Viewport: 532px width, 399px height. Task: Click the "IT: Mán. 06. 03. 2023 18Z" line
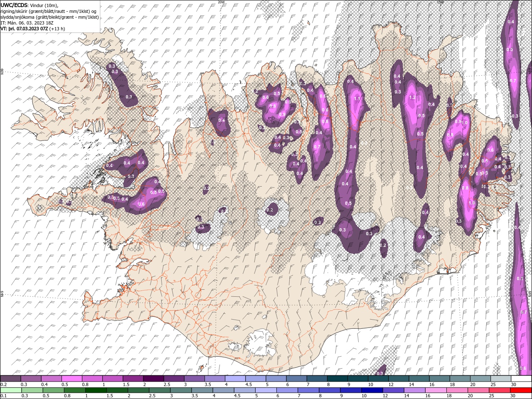[x=28, y=23]
